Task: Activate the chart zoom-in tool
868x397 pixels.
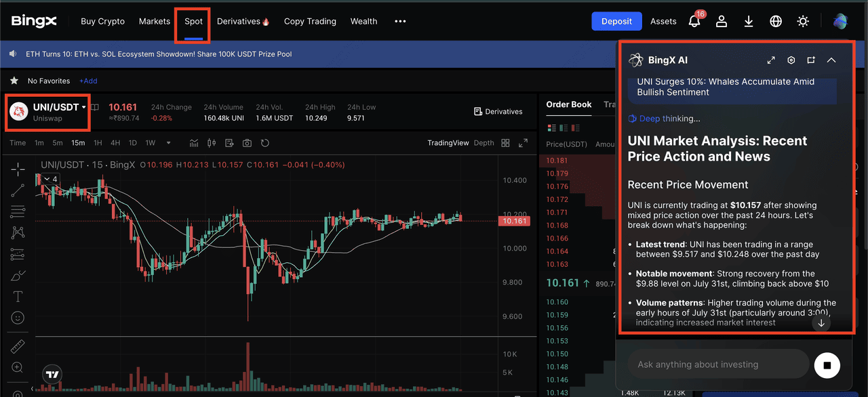Action: coord(18,368)
